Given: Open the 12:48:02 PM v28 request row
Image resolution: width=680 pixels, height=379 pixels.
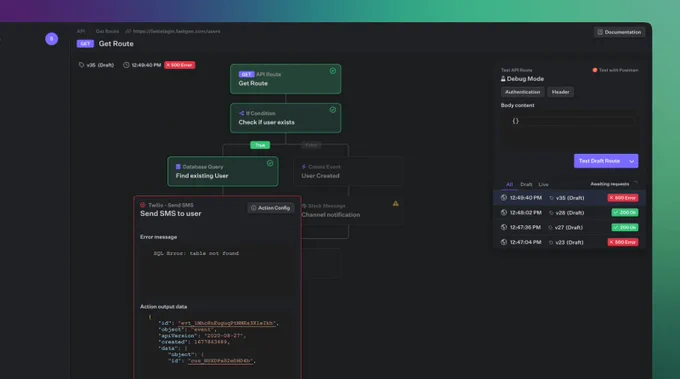Looking at the screenshot, I should (569, 212).
